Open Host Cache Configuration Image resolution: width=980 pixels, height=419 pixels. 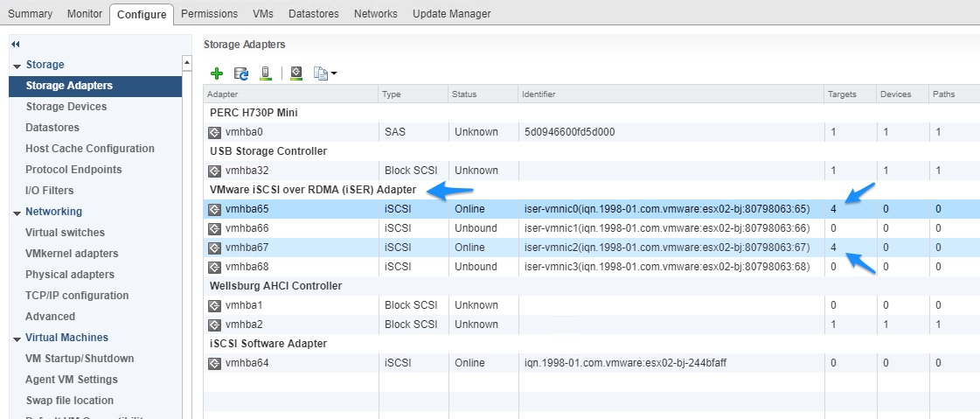(90, 148)
